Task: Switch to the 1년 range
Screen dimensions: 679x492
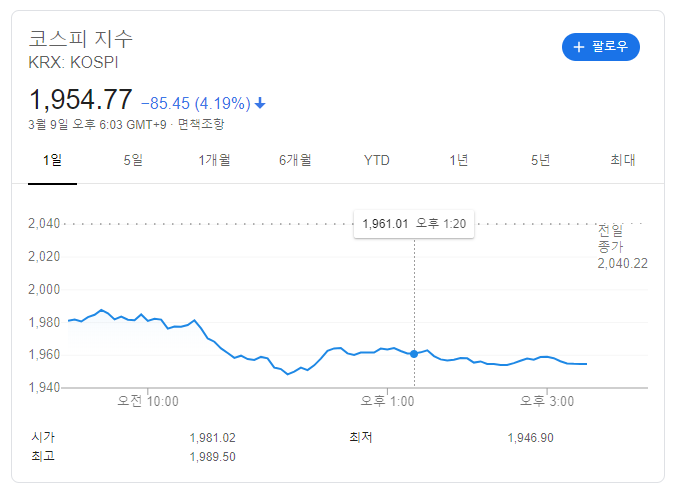Action: pyautogui.click(x=459, y=160)
